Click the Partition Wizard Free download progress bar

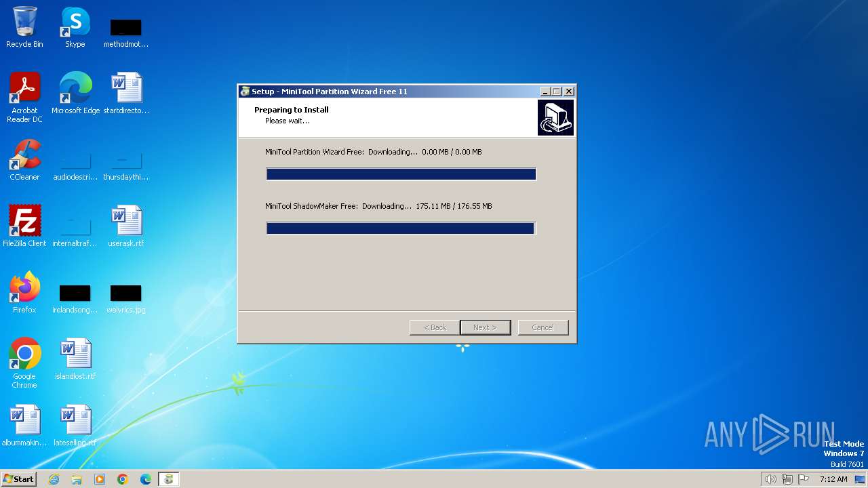pos(401,174)
